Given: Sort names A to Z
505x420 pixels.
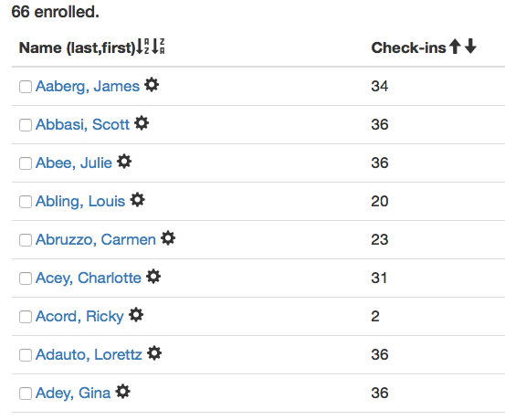Looking at the screenshot, I should (x=142, y=47).
